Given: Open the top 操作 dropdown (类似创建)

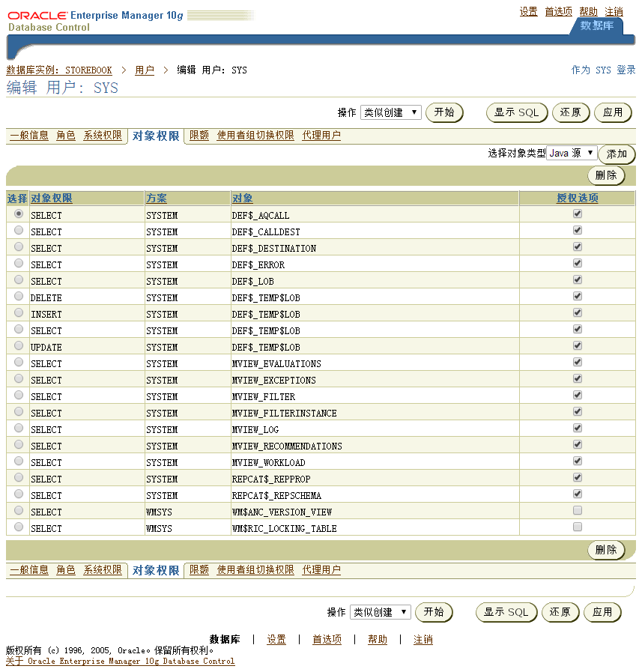Looking at the screenshot, I should 391,112.
